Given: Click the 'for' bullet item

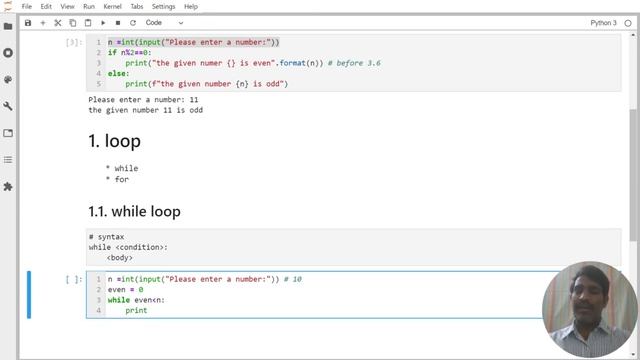Looking at the screenshot, I should [122, 179].
